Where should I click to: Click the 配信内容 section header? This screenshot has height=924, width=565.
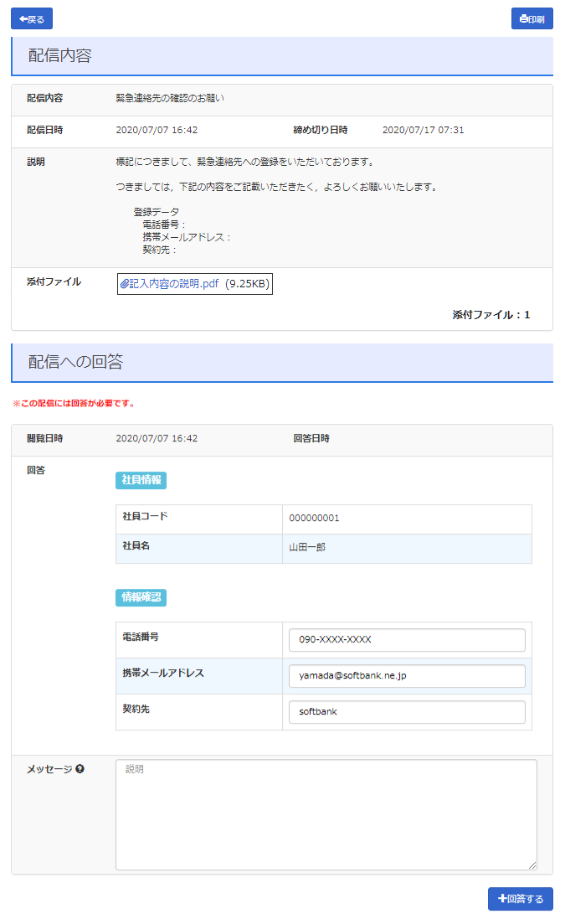(60, 56)
